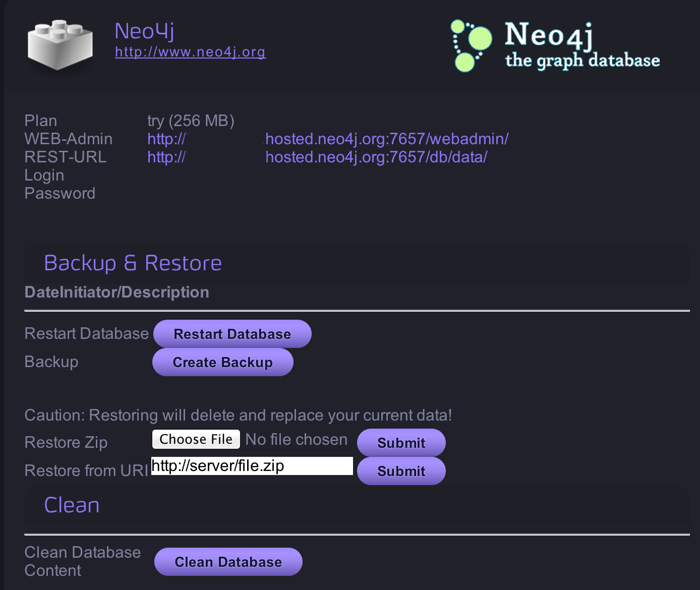Viewport: 700px width, 590px height.
Task: Click the DateInitiator/Description table header
Action: click(x=116, y=292)
